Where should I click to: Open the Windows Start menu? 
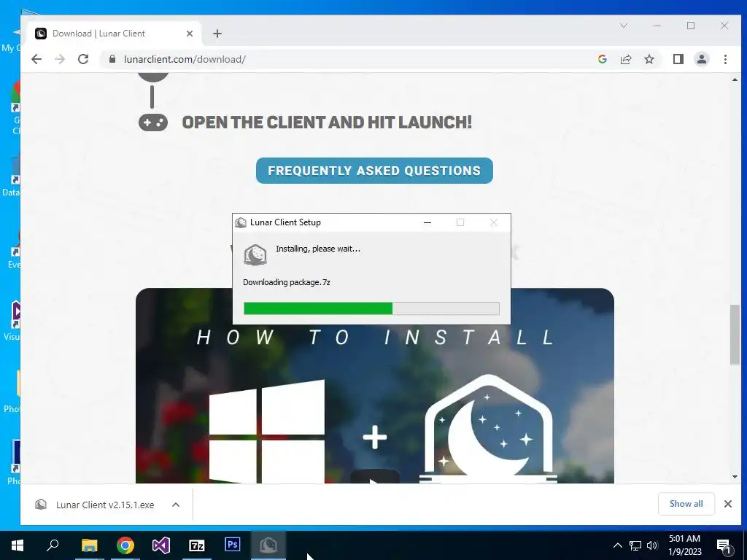(x=18, y=545)
